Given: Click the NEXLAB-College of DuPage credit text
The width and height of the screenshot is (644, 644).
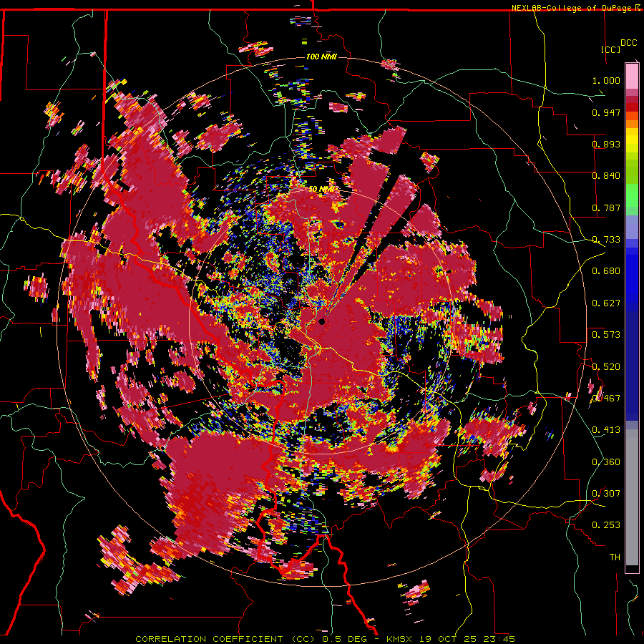Looking at the screenshot, I should pyautogui.click(x=572, y=8).
